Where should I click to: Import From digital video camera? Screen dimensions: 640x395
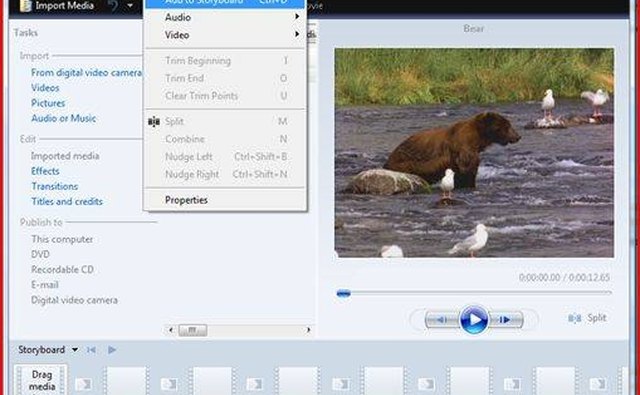[86, 73]
